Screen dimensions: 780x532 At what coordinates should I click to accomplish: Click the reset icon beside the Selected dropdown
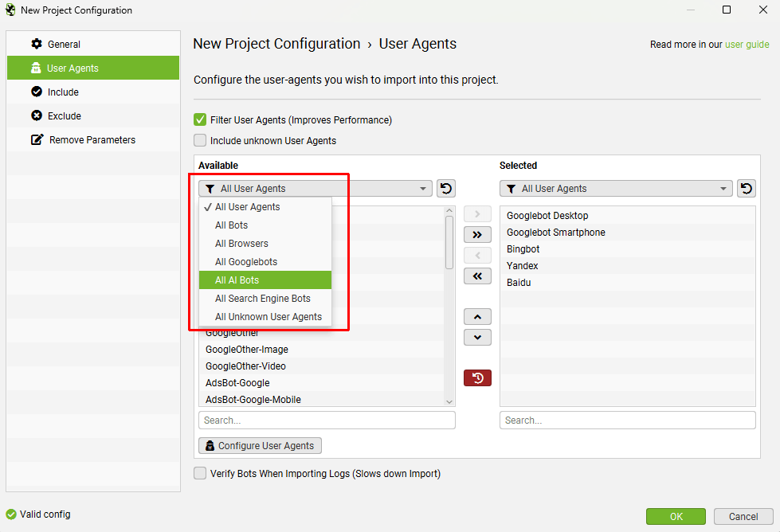pos(746,188)
